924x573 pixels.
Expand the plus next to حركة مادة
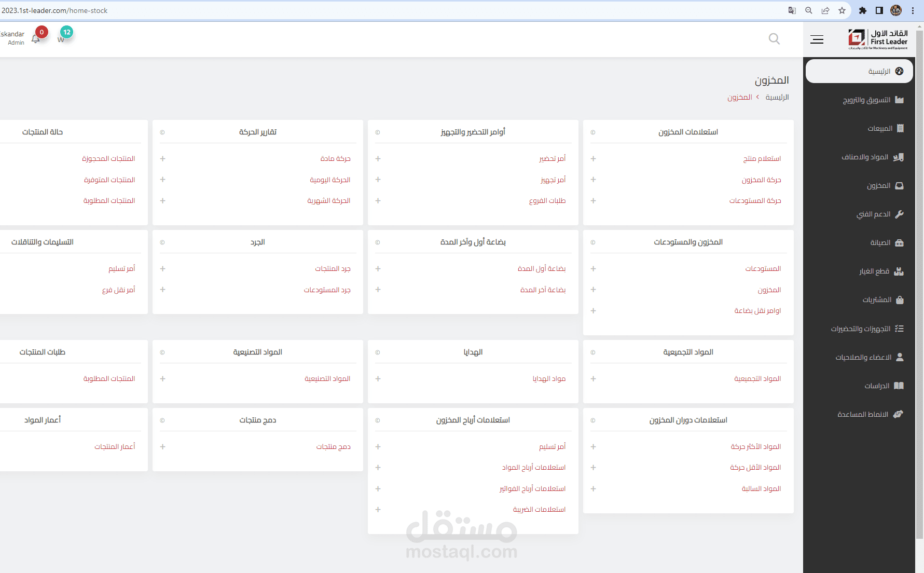162,159
